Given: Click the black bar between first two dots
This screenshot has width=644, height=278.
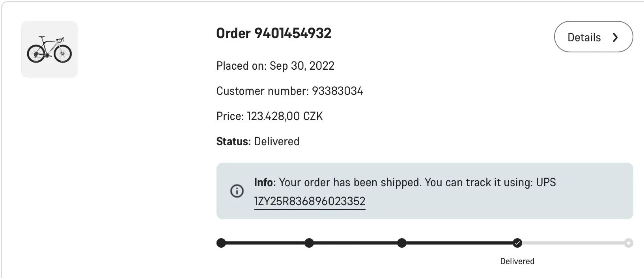Looking at the screenshot, I should click(265, 243).
